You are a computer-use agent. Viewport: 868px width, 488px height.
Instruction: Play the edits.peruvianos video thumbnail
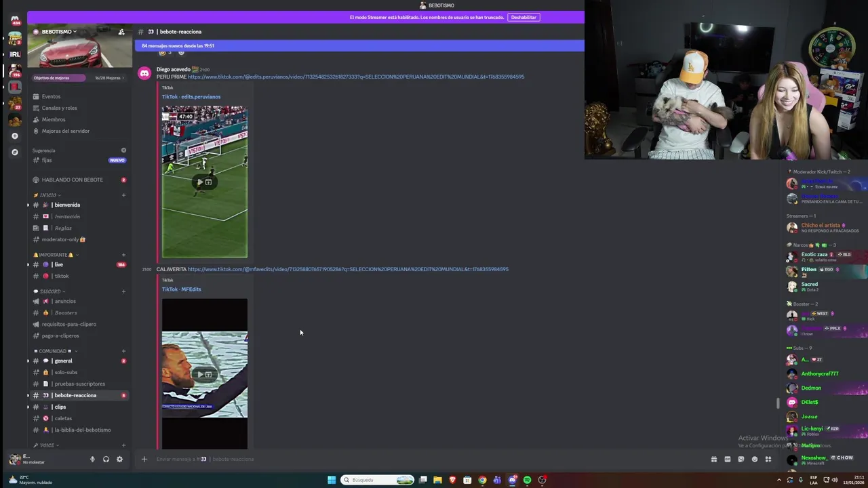click(204, 182)
